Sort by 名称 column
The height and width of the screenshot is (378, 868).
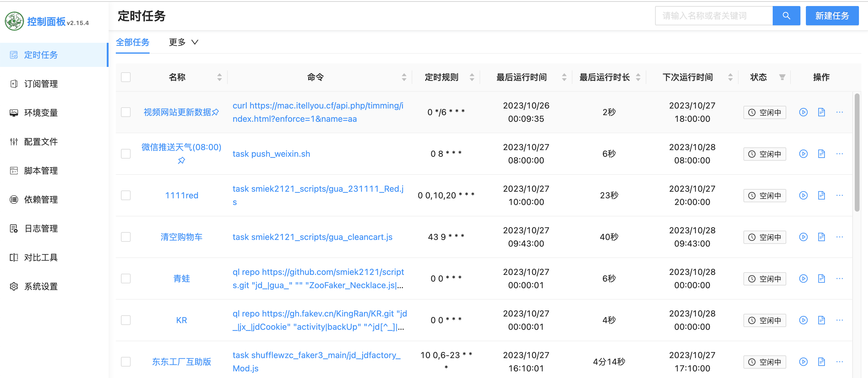tap(219, 77)
